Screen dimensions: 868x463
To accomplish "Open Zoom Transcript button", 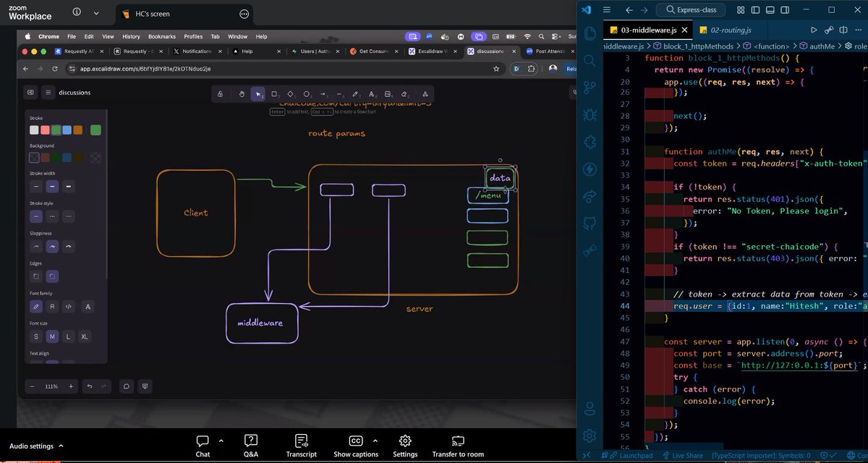I will [301, 446].
